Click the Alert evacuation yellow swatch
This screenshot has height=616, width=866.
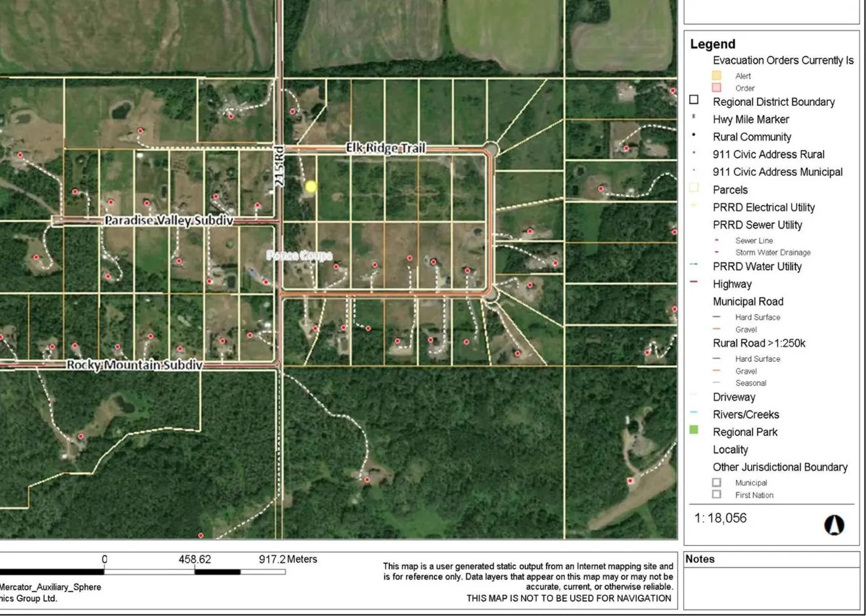pyautogui.click(x=716, y=76)
